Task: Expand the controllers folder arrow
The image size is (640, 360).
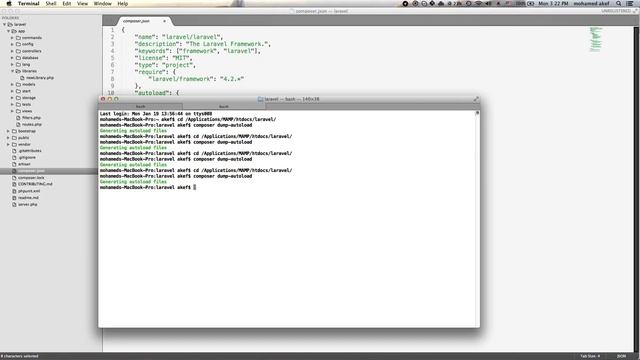Action: [12, 51]
